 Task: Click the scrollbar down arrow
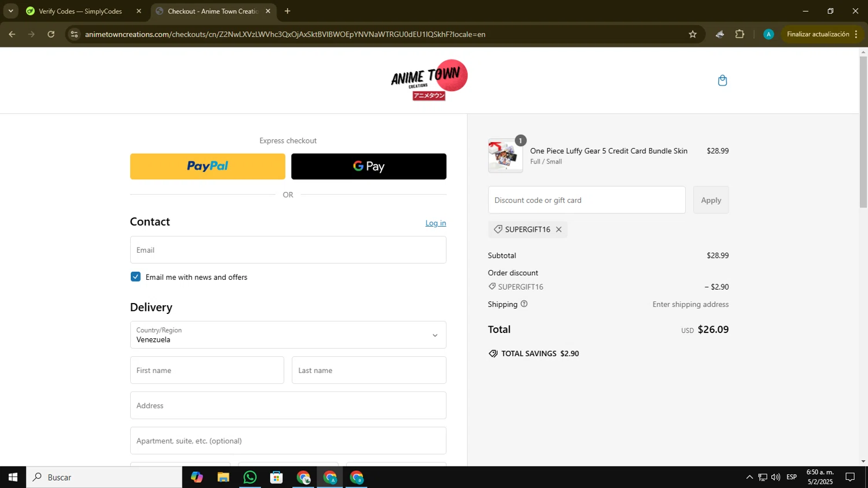[863, 461]
